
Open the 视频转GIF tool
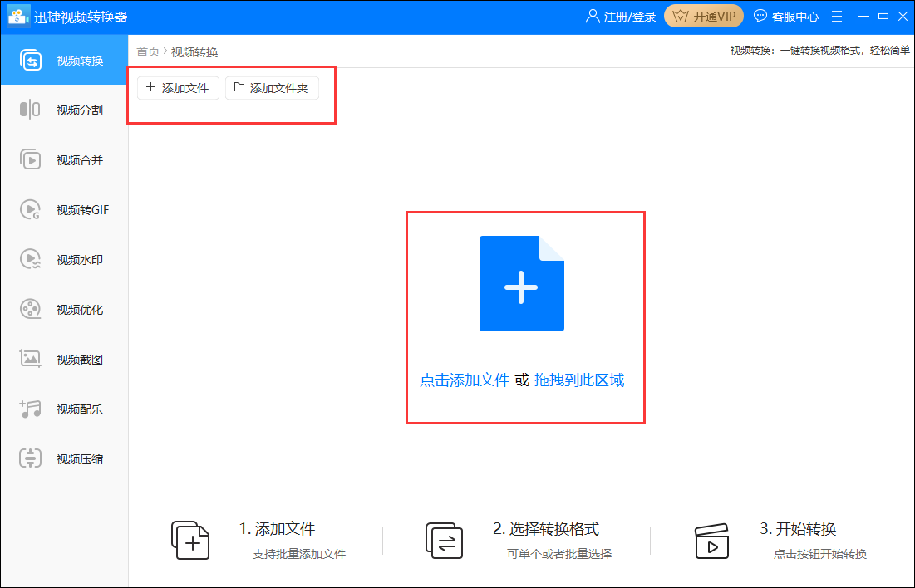64,209
